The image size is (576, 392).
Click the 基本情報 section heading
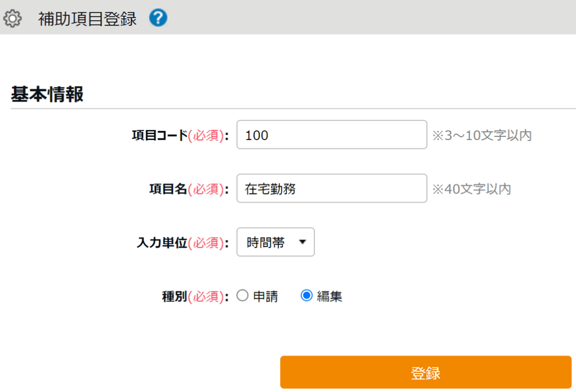click(x=47, y=94)
